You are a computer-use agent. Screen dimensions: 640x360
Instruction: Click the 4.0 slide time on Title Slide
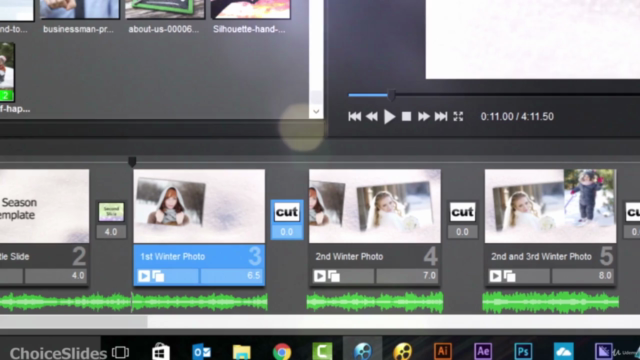coord(56,276)
